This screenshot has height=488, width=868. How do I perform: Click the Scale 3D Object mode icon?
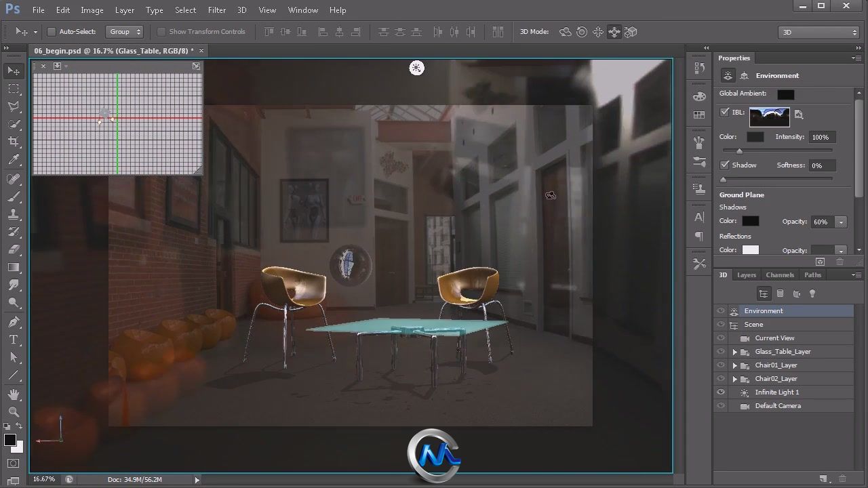(x=631, y=32)
